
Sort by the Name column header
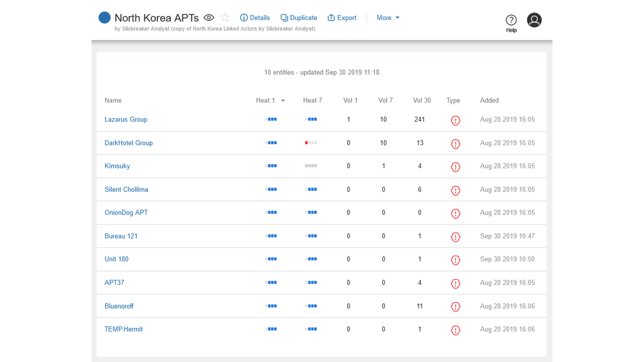pos(113,101)
